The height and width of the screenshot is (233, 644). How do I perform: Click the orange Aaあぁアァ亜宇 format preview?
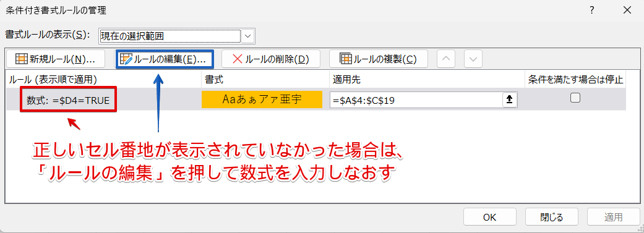[x=262, y=100]
